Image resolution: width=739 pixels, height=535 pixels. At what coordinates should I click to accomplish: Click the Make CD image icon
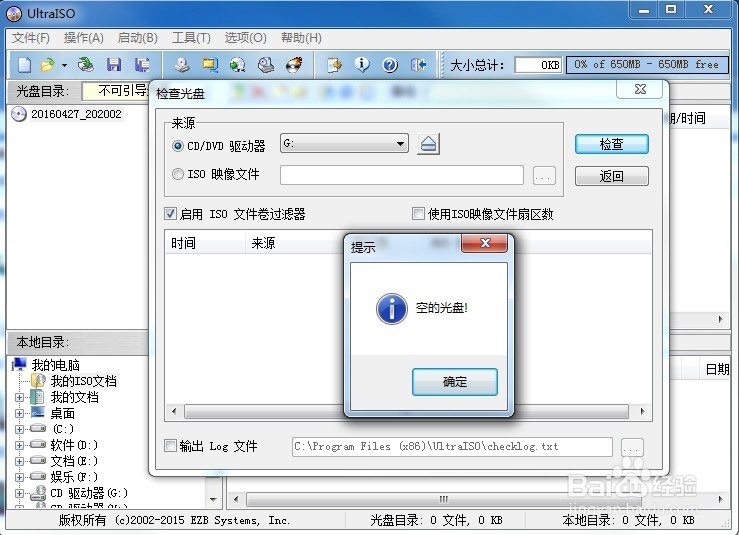coord(181,65)
